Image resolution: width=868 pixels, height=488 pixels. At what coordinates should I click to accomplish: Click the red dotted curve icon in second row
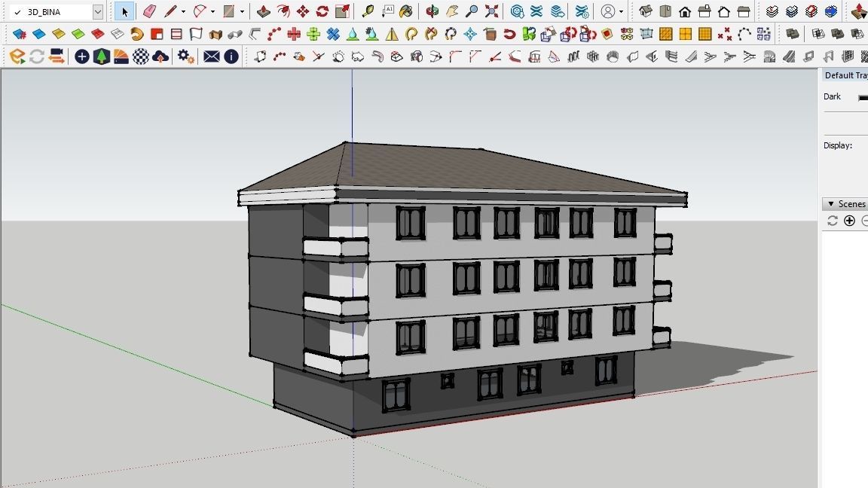tap(274, 35)
